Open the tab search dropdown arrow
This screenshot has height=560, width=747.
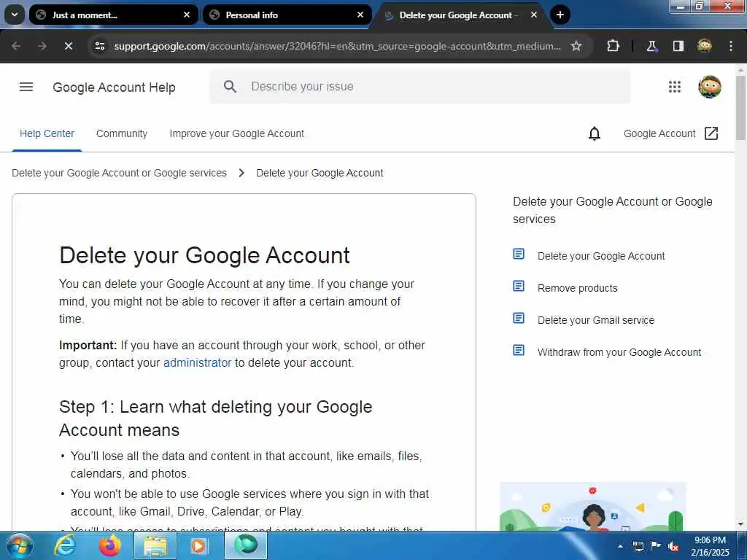pyautogui.click(x=15, y=15)
